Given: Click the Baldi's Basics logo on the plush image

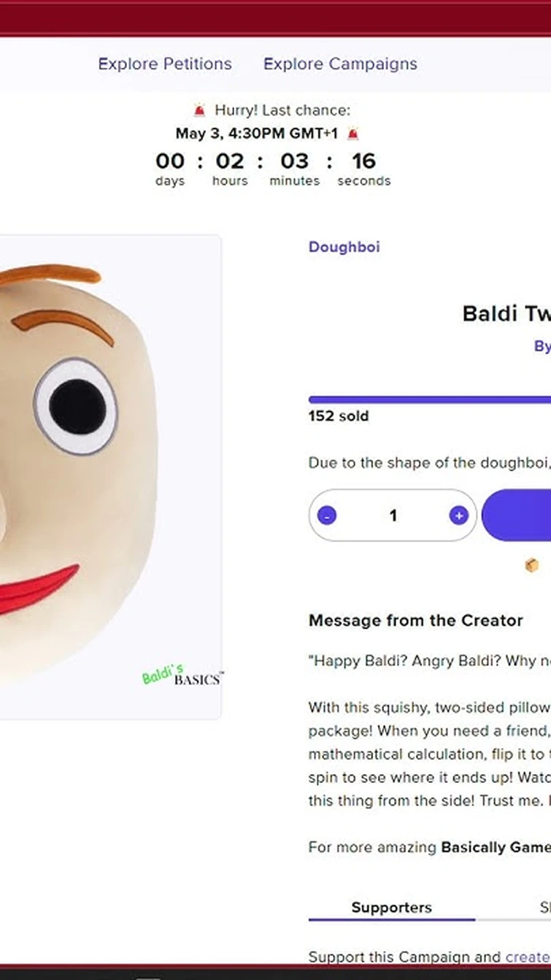Looking at the screenshot, I should tap(182, 675).
